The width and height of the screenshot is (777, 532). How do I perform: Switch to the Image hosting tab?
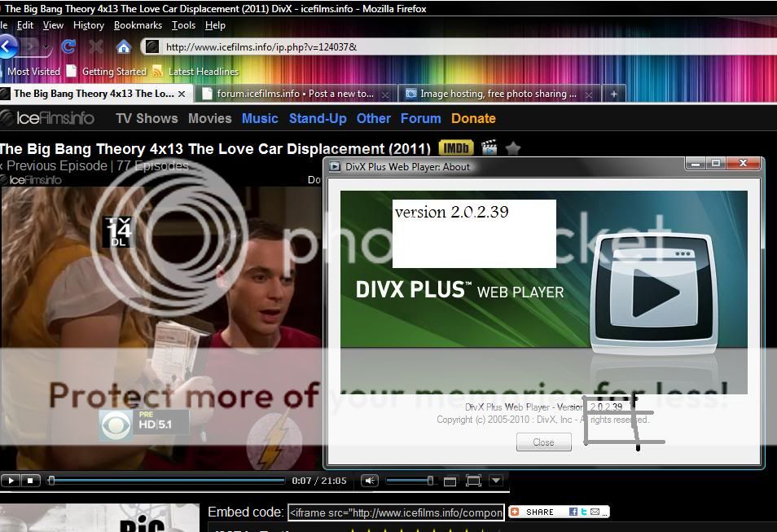[x=499, y=94]
